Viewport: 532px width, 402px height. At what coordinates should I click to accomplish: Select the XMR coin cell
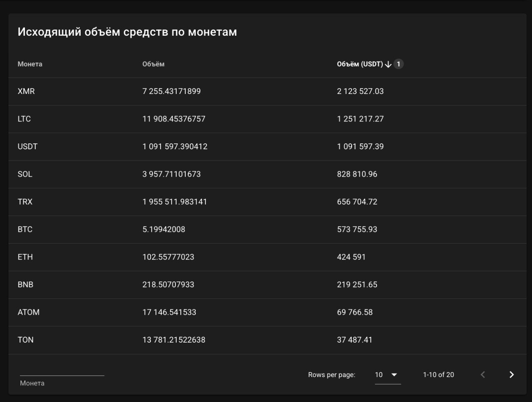(26, 91)
